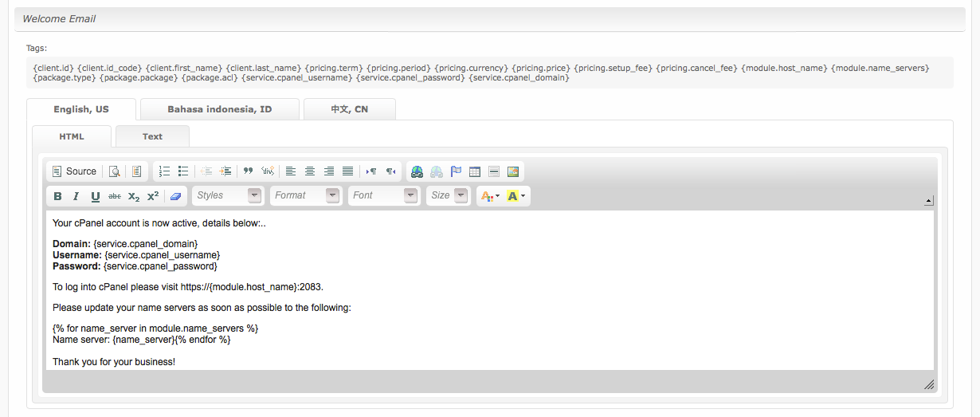The image size is (980, 417).
Task: Click the Remove Format eraser icon
Action: click(x=176, y=195)
